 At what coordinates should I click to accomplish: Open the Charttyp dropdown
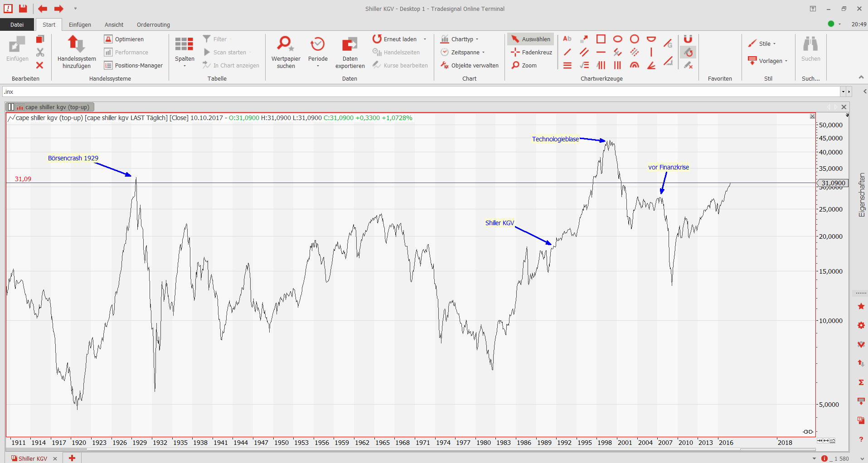460,39
